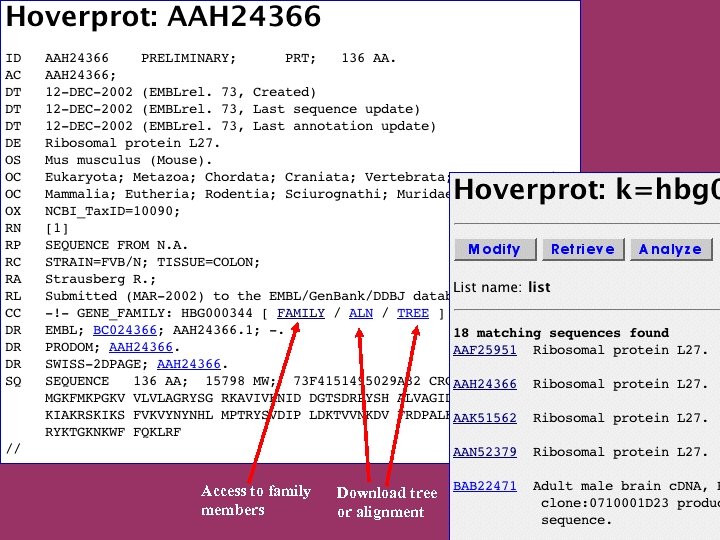720x540 pixels.
Task: Click the 'SEQUENCE FROM N.A.' line
Action: click(116, 245)
